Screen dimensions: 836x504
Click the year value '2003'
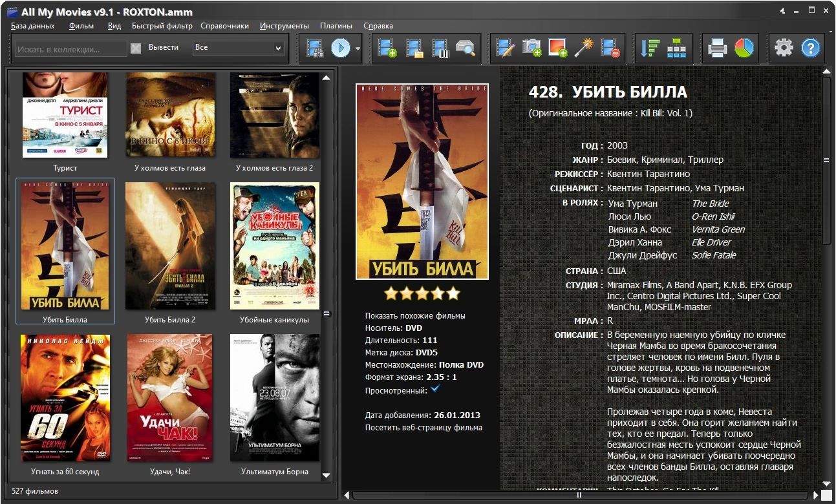click(617, 145)
